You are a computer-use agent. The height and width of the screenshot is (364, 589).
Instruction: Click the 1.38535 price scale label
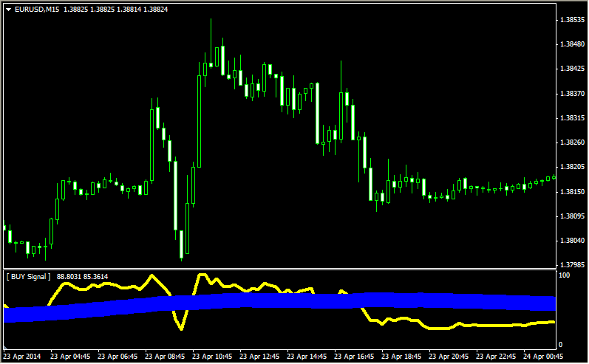point(573,20)
